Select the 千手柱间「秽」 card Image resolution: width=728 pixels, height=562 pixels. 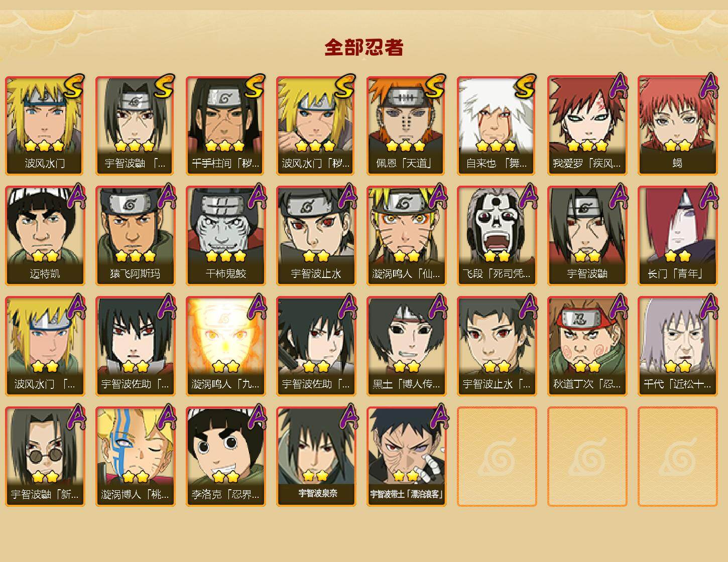coord(226,125)
